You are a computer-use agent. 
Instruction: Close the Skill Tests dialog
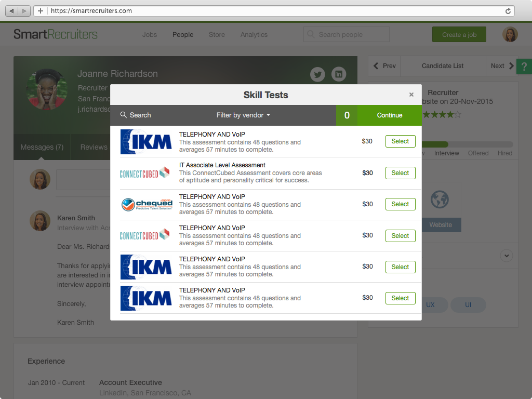click(x=411, y=95)
